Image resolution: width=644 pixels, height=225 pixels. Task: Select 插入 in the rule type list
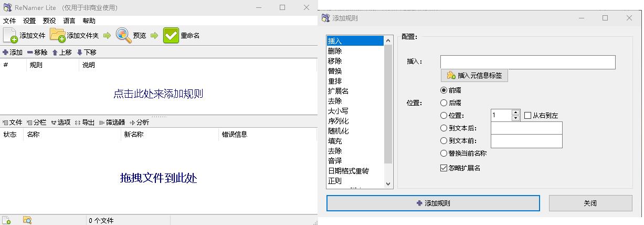tap(355, 41)
